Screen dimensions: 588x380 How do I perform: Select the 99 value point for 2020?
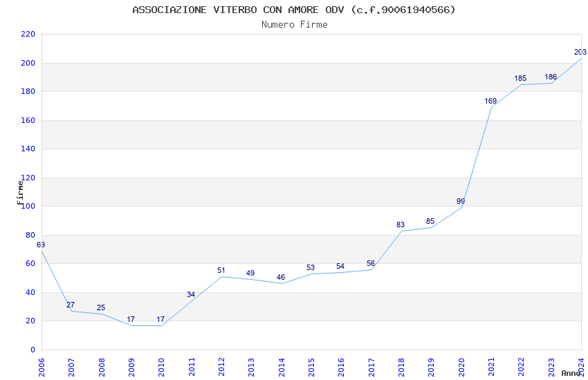pyautogui.click(x=461, y=201)
